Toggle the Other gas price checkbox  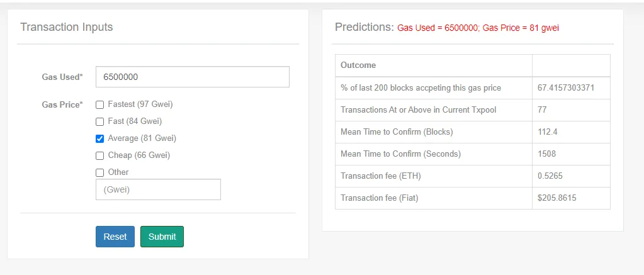[100, 172]
